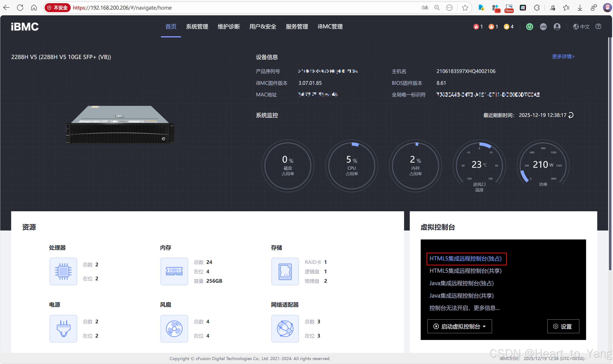This screenshot has height=364, width=613.
Task: Open the processor resource icon
Action: [63, 271]
